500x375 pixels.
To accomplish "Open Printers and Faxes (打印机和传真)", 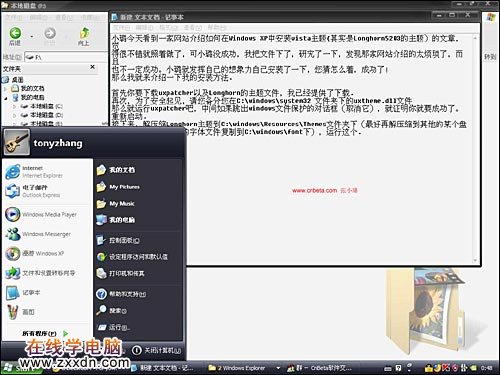I will click(138, 273).
